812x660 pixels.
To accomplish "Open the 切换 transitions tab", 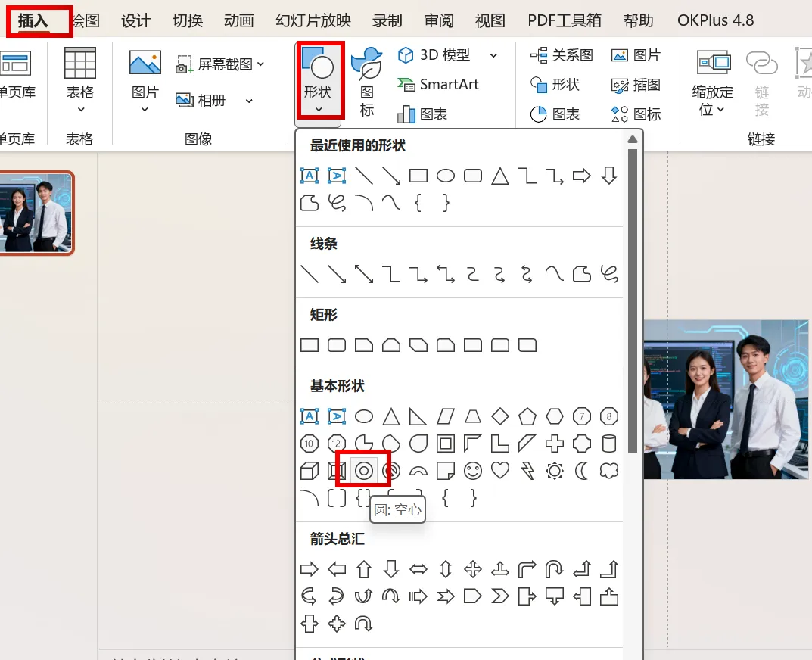I will click(188, 20).
